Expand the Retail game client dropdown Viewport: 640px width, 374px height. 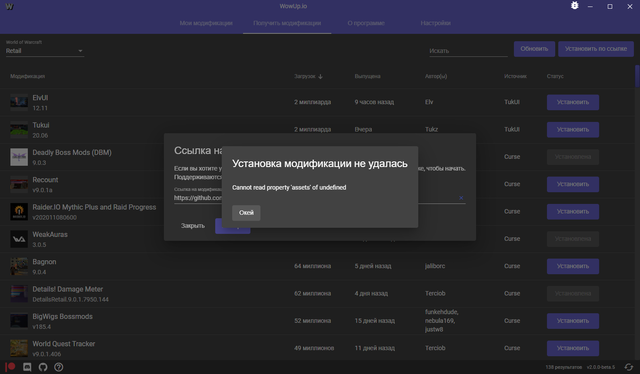click(45, 51)
